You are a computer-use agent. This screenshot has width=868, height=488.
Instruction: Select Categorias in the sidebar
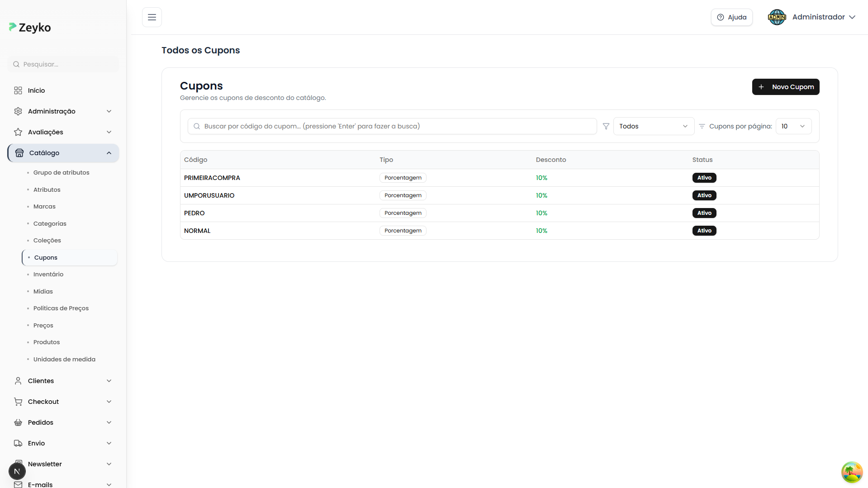tap(50, 223)
